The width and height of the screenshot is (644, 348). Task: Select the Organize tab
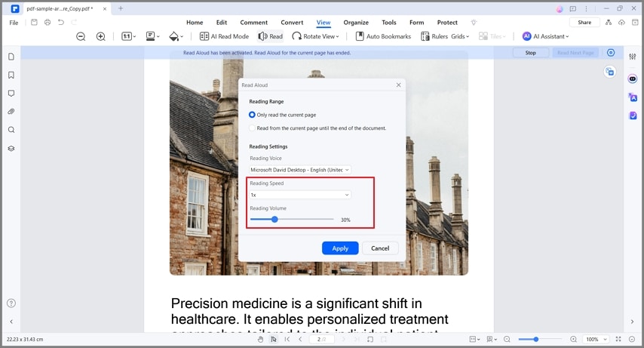pyautogui.click(x=356, y=23)
